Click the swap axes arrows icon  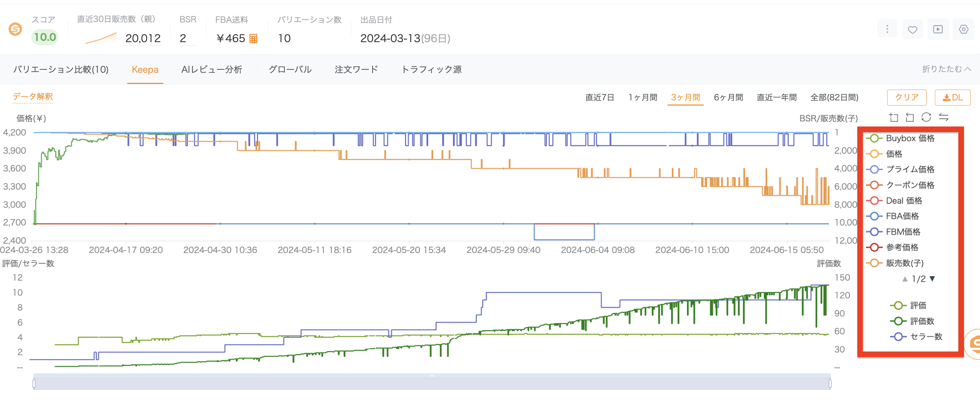[944, 117]
